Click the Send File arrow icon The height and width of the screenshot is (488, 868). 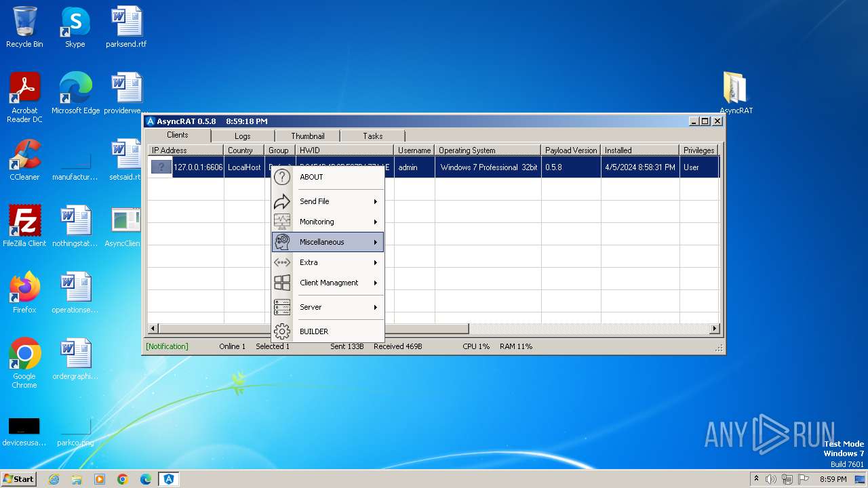(282, 201)
